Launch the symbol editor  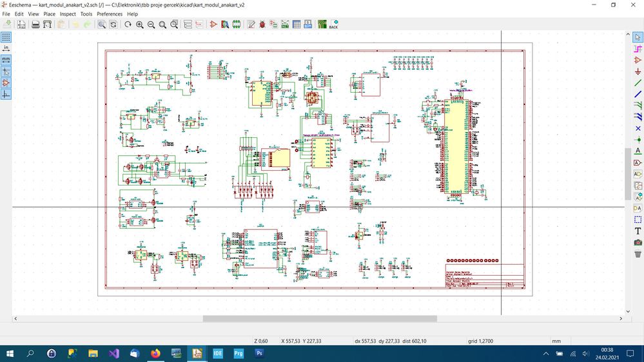[213, 24]
